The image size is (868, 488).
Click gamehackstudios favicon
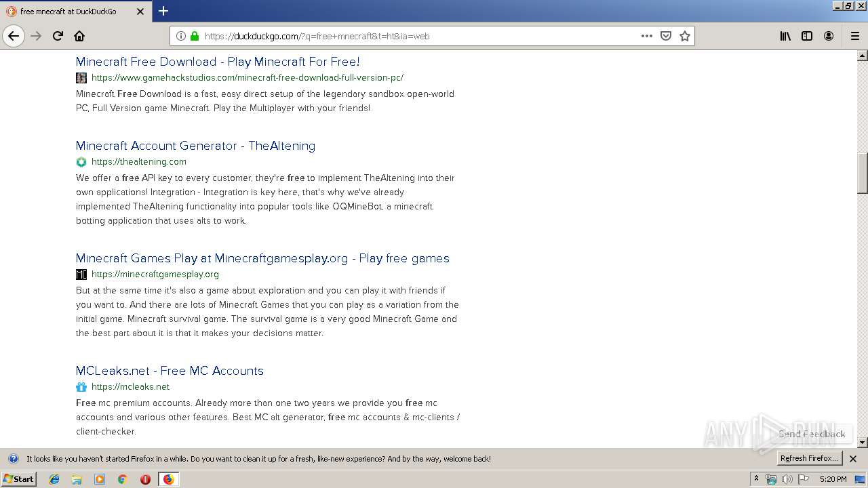[x=81, y=78]
